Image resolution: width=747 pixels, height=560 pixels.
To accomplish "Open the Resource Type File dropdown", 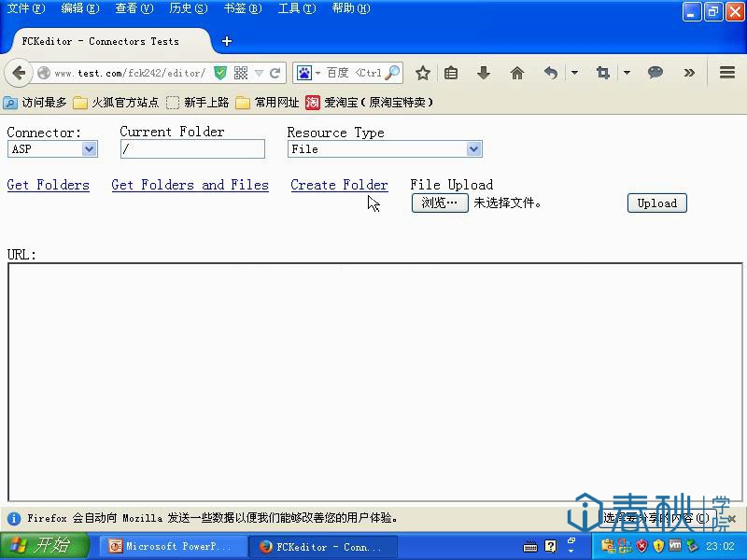I will coord(385,149).
